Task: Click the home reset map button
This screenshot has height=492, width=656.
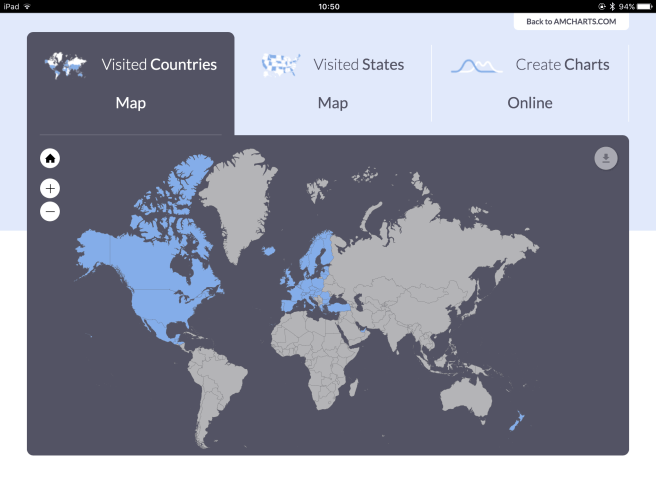Action: [x=50, y=158]
